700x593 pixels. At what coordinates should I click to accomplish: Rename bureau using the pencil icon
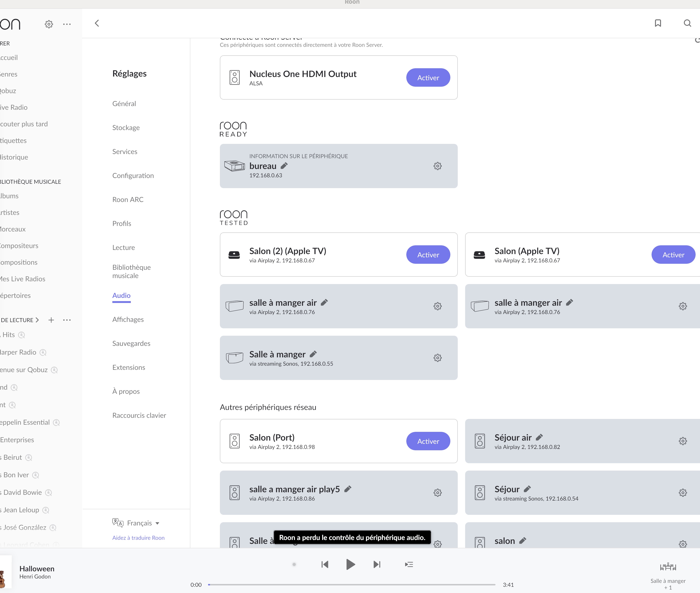coord(284,166)
